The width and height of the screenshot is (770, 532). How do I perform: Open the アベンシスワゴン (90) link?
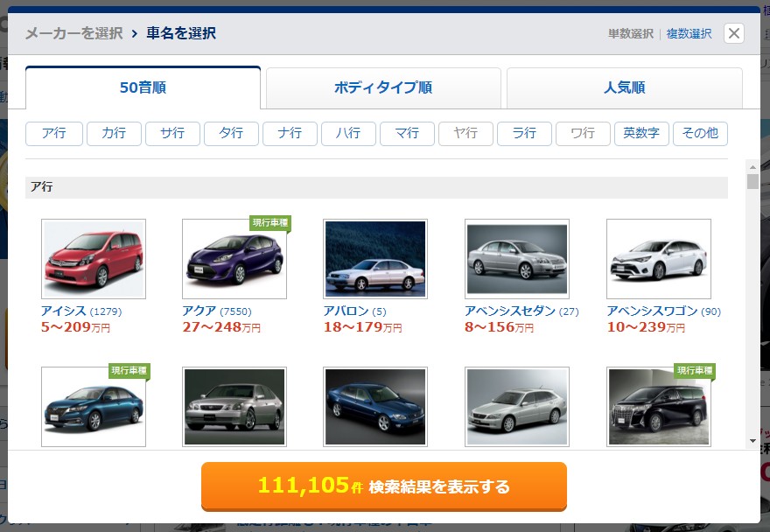click(x=663, y=311)
